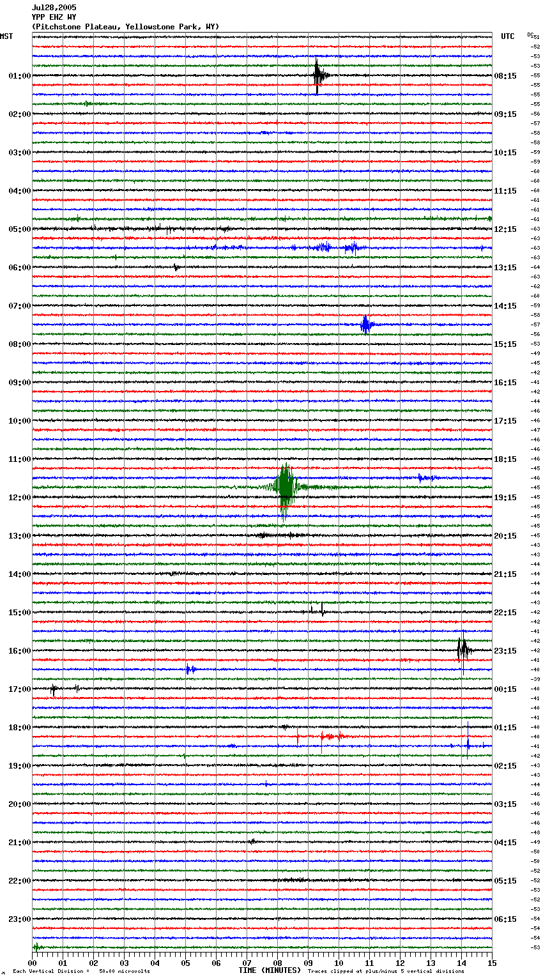Click the 12:15 UTC time label
Screen dimensions: 543x980
click(505, 229)
